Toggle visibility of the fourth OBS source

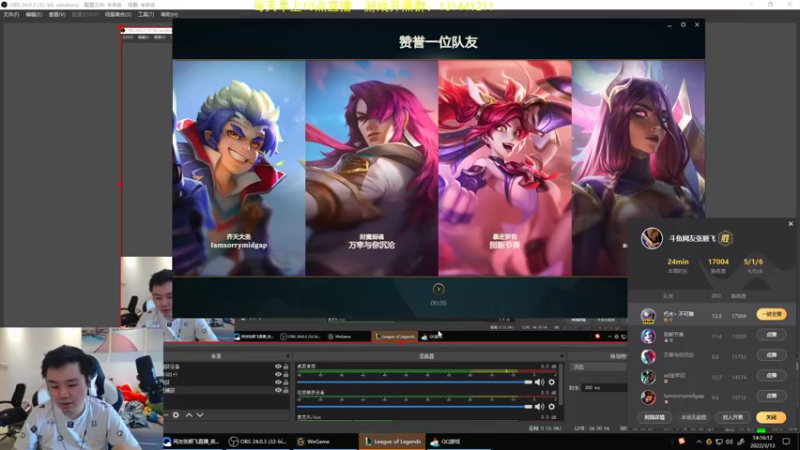[x=278, y=390]
